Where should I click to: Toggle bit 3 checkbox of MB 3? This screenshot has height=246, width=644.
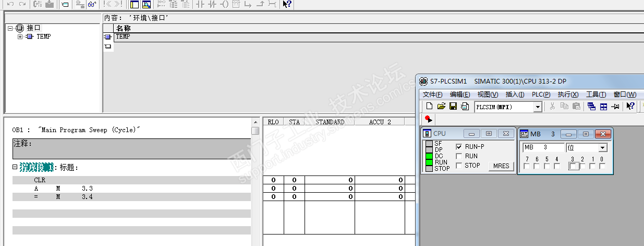point(573,167)
